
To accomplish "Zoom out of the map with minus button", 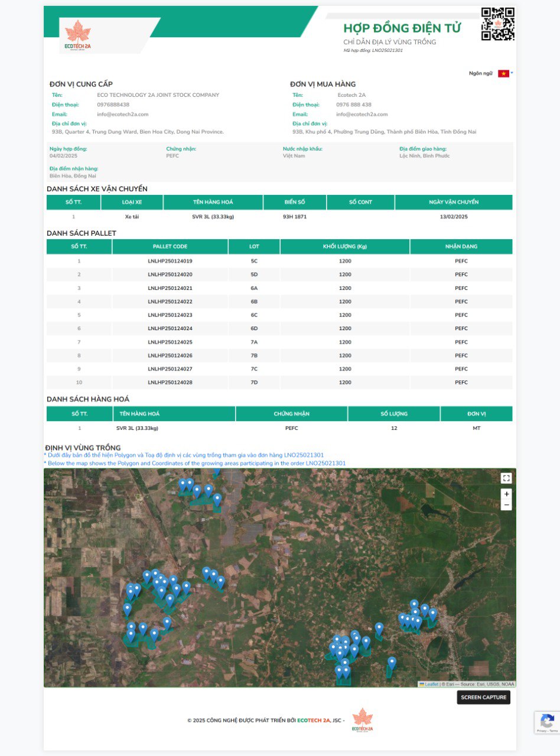I will (506, 506).
